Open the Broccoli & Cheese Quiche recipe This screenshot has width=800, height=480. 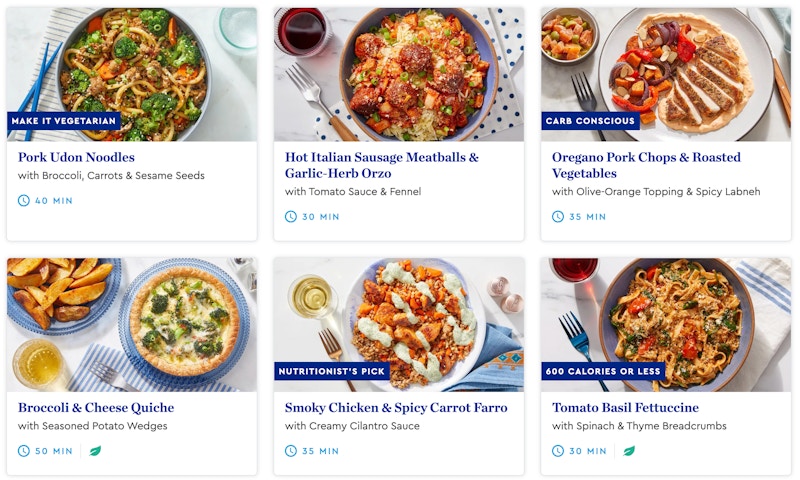click(x=96, y=408)
